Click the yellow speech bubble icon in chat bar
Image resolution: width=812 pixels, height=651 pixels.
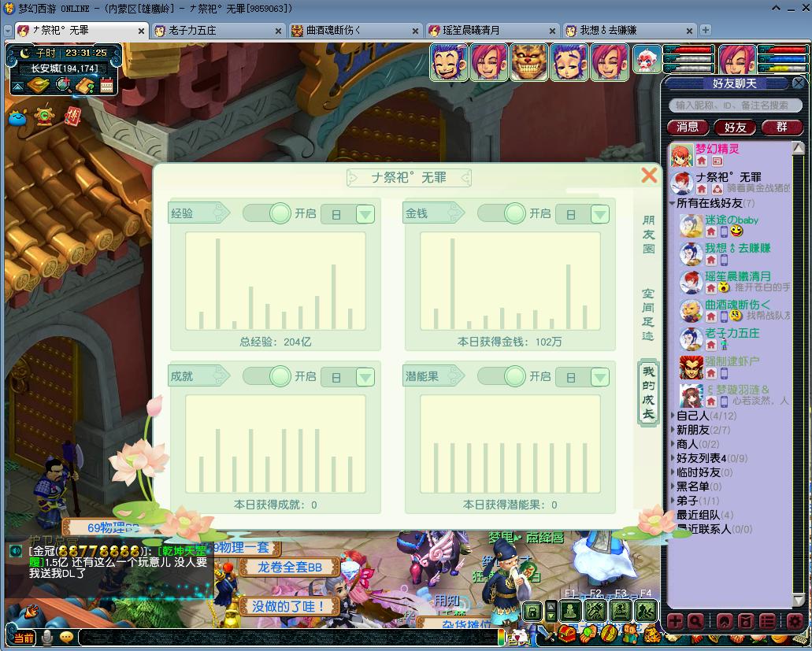(66, 638)
